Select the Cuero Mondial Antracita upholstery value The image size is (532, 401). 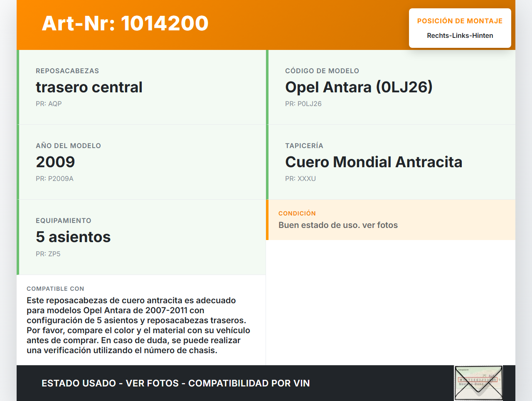[x=373, y=162]
